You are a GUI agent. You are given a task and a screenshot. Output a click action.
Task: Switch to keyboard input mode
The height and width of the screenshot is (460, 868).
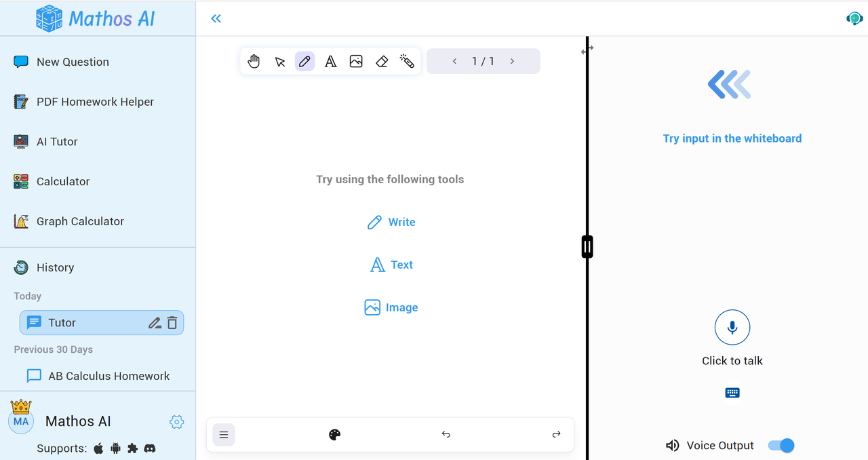tap(732, 392)
